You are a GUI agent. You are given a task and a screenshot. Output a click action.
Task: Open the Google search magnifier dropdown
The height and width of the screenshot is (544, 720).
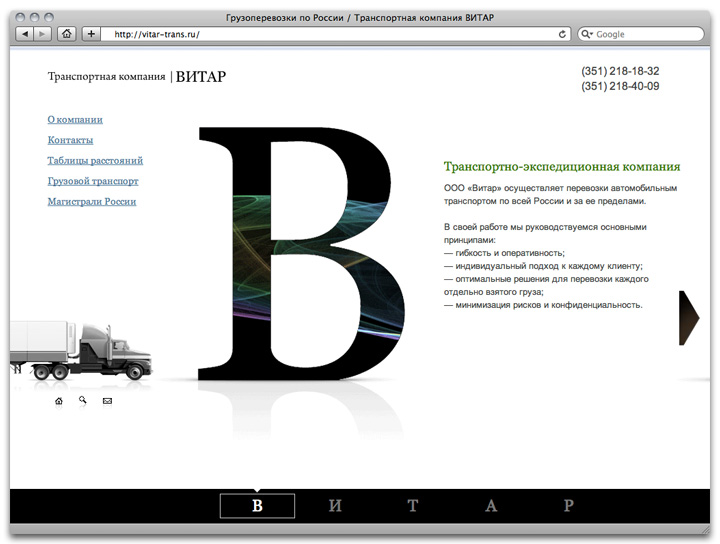[587, 34]
